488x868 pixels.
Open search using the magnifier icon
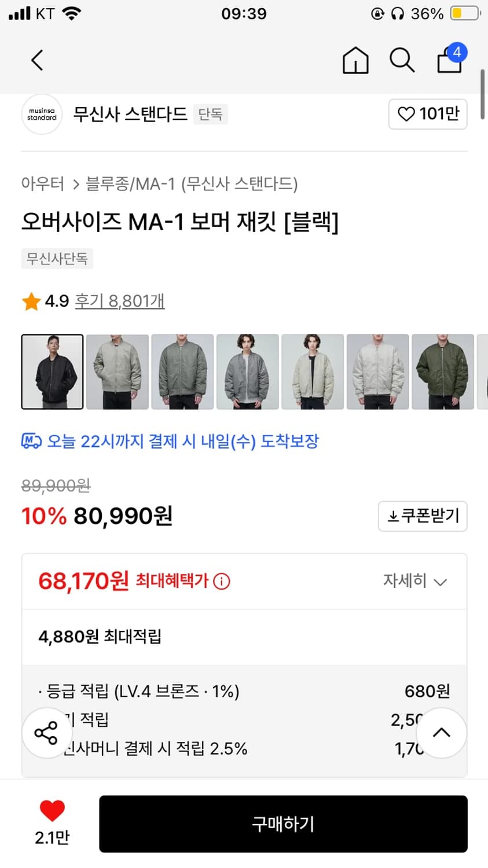click(x=402, y=60)
